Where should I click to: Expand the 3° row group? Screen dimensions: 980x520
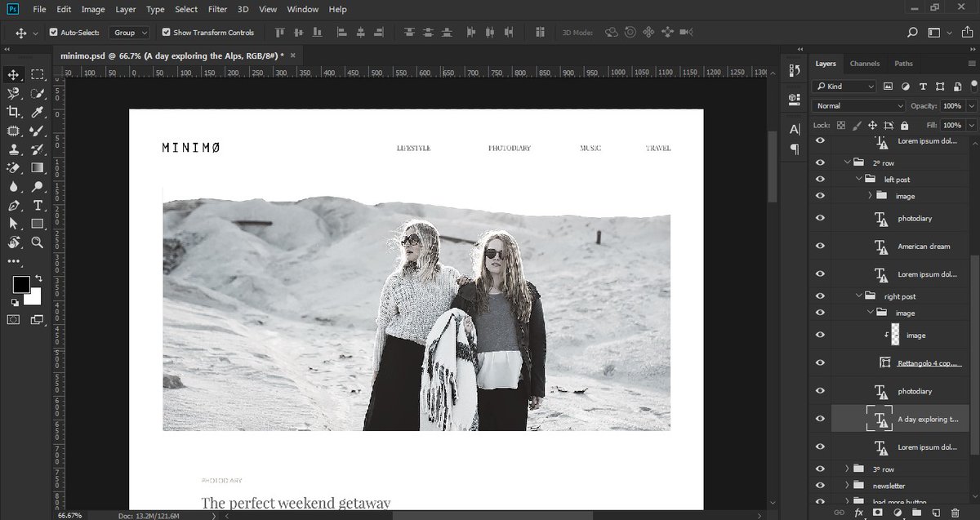click(x=847, y=469)
